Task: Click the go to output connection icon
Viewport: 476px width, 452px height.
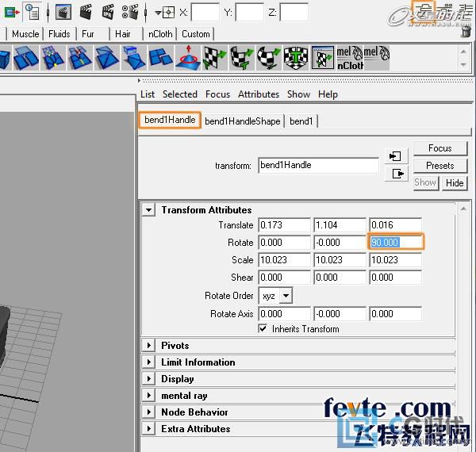Action: click(397, 174)
